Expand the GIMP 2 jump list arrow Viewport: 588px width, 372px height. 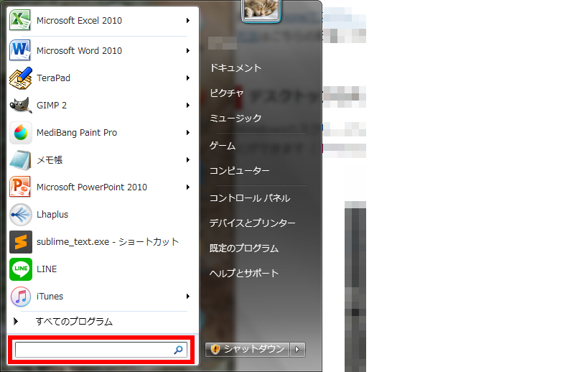coord(188,106)
